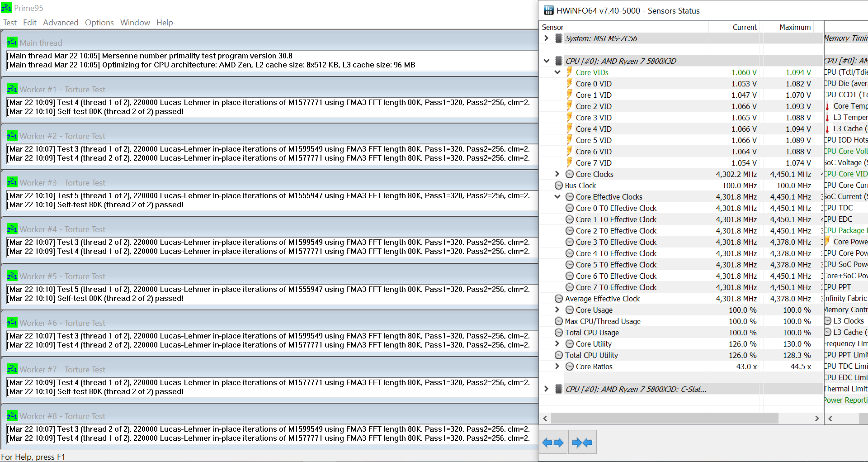Open the Options menu in Prime95
This screenshot has height=462, width=868.
[99, 23]
